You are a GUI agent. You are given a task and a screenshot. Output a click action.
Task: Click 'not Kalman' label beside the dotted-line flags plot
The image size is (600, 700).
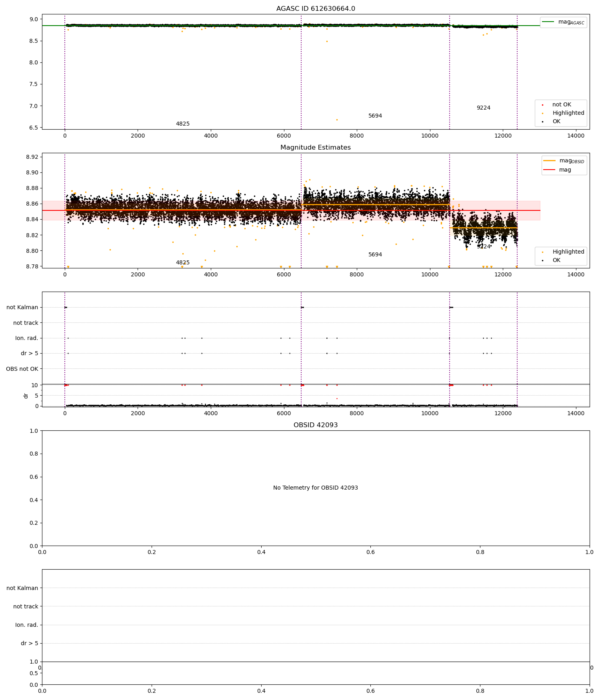(x=22, y=308)
